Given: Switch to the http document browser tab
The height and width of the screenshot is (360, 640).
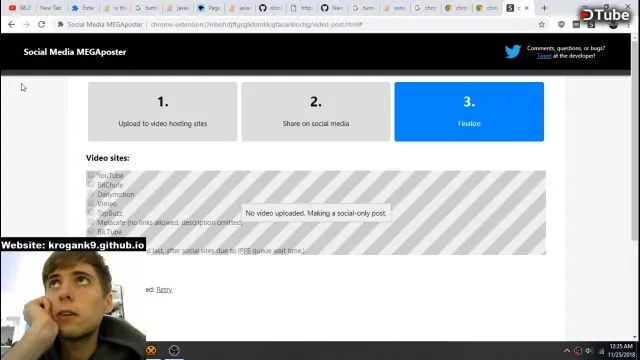Looking at the screenshot, I should (x=302, y=8).
